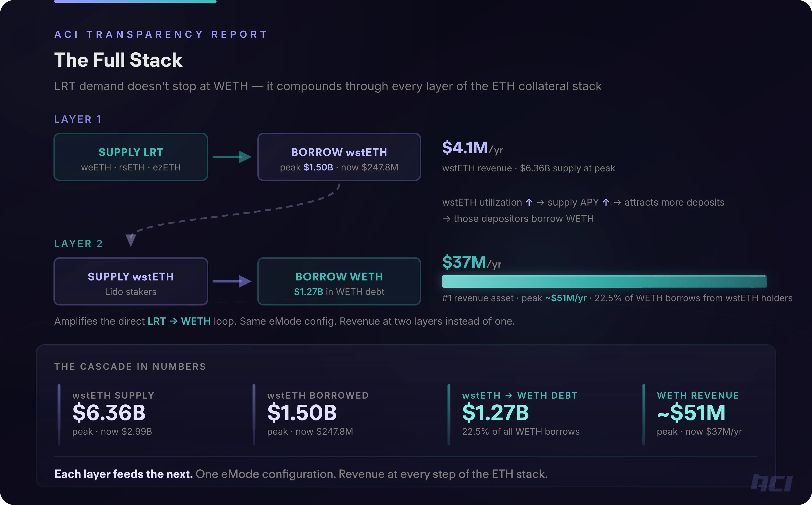Click the ~$51M WETH REVENUE figure
Screen dimensions: 812x505
tap(691, 413)
